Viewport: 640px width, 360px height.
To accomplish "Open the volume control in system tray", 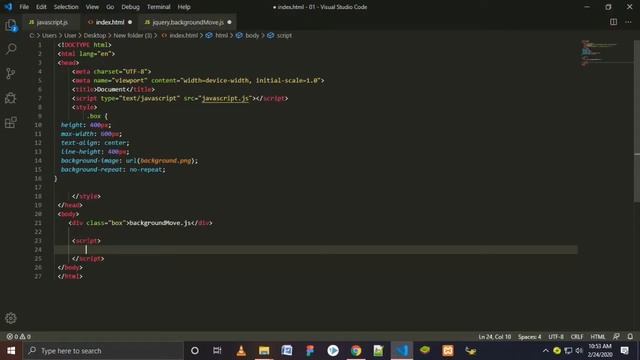I will click(x=579, y=351).
